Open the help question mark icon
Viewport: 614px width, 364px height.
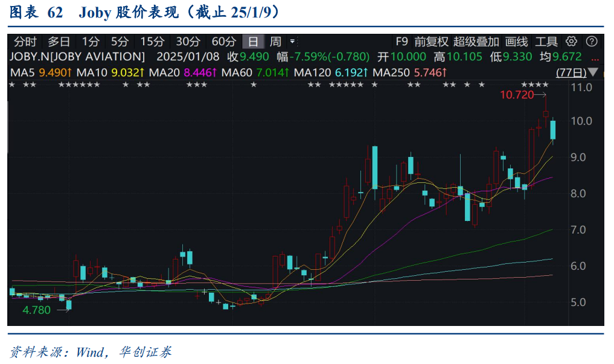coord(592,41)
